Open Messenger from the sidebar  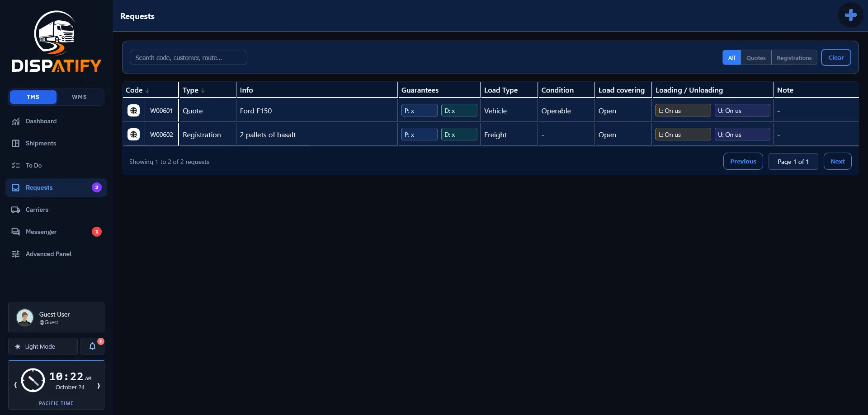coord(56,232)
